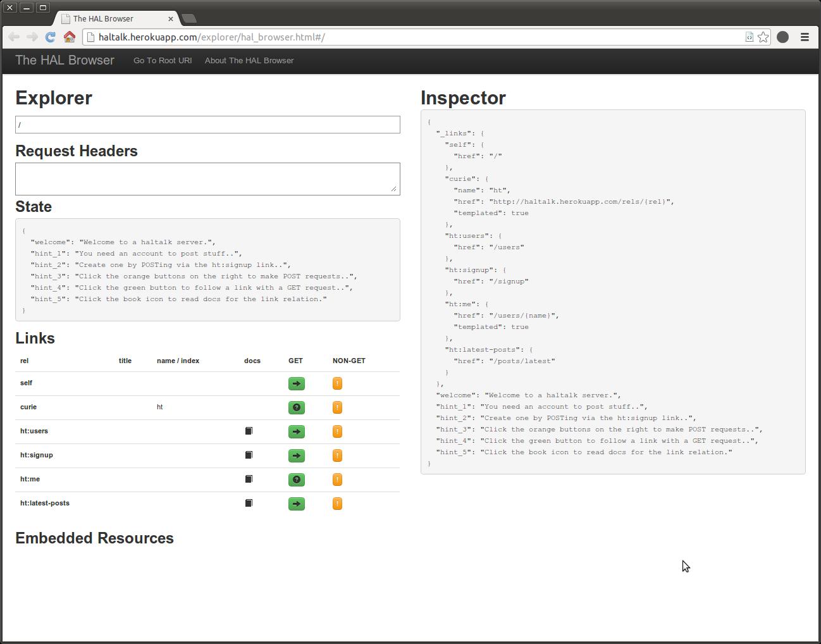Reload the page with the refresh icon
The image size is (821, 644).
pyautogui.click(x=50, y=37)
